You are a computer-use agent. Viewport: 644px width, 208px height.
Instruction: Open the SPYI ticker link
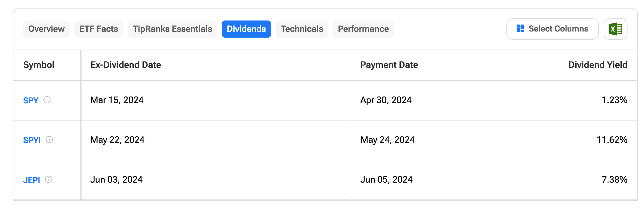tap(32, 140)
